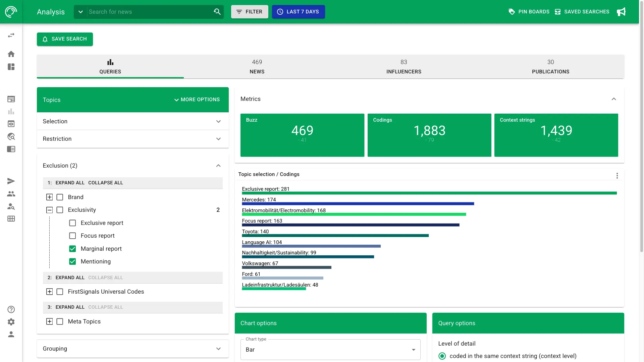Click the Mercedes chart bar
This screenshot has height=362, width=644.
pyautogui.click(x=358, y=204)
